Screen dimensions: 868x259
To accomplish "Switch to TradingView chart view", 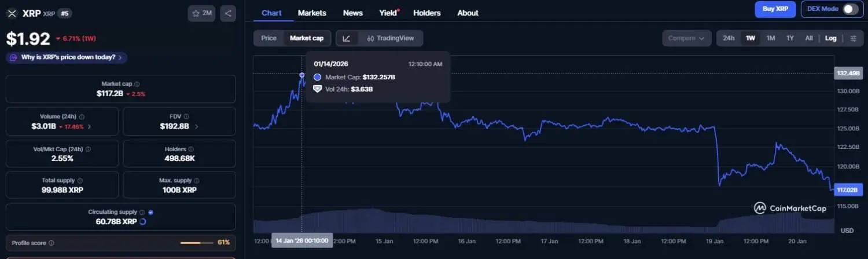I will pos(390,38).
